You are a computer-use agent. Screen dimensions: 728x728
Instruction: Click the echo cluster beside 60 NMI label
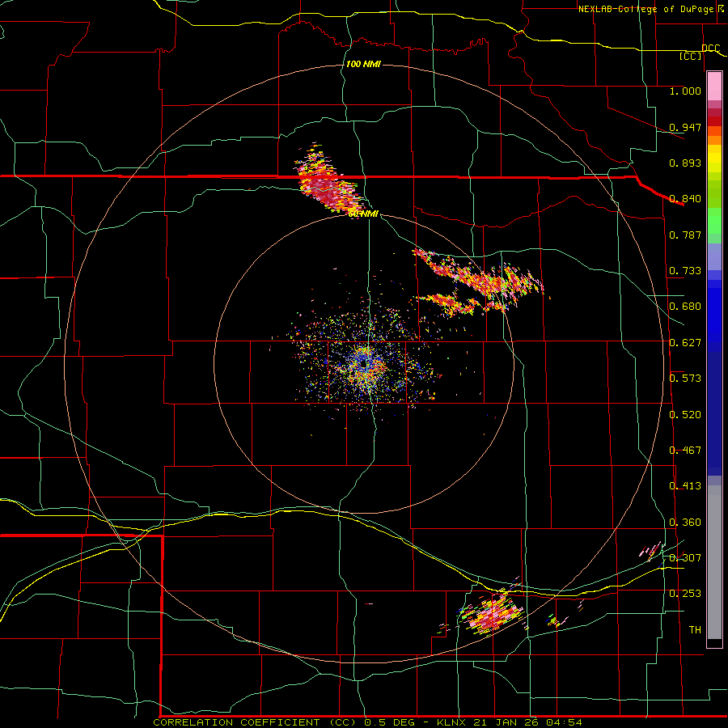(x=328, y=181)
